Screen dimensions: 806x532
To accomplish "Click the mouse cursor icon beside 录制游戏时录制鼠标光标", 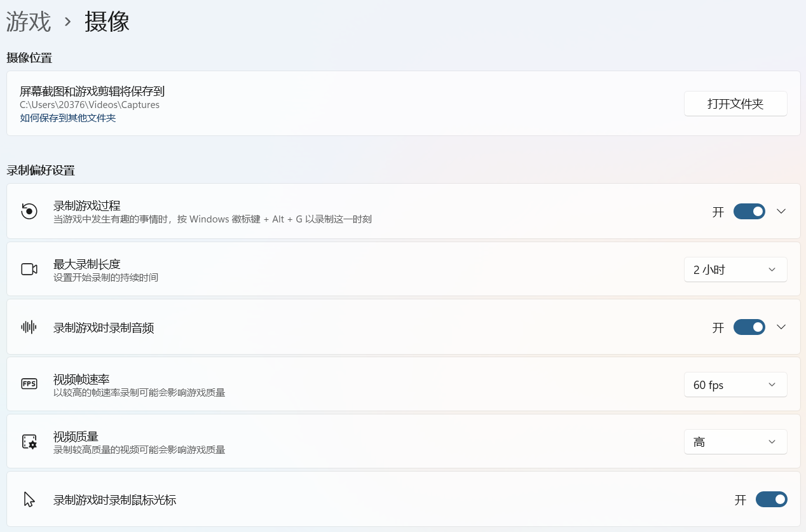I will [x=29, y=500].
